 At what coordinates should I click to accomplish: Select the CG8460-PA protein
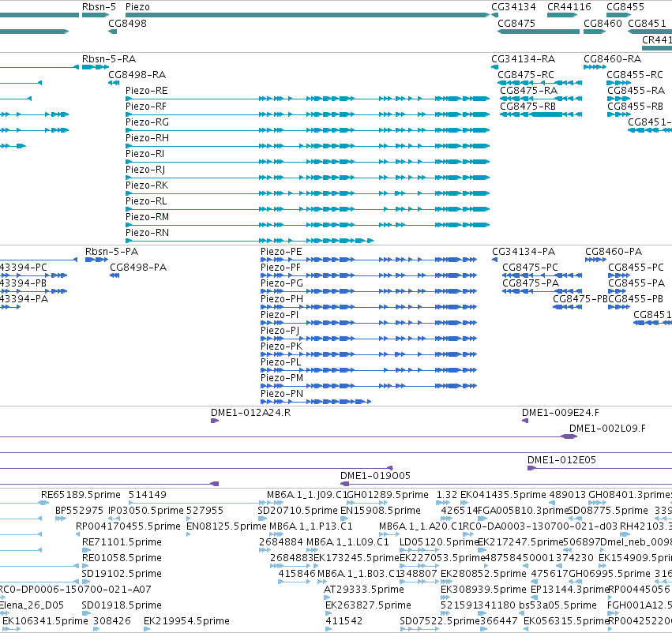[595, 260]
